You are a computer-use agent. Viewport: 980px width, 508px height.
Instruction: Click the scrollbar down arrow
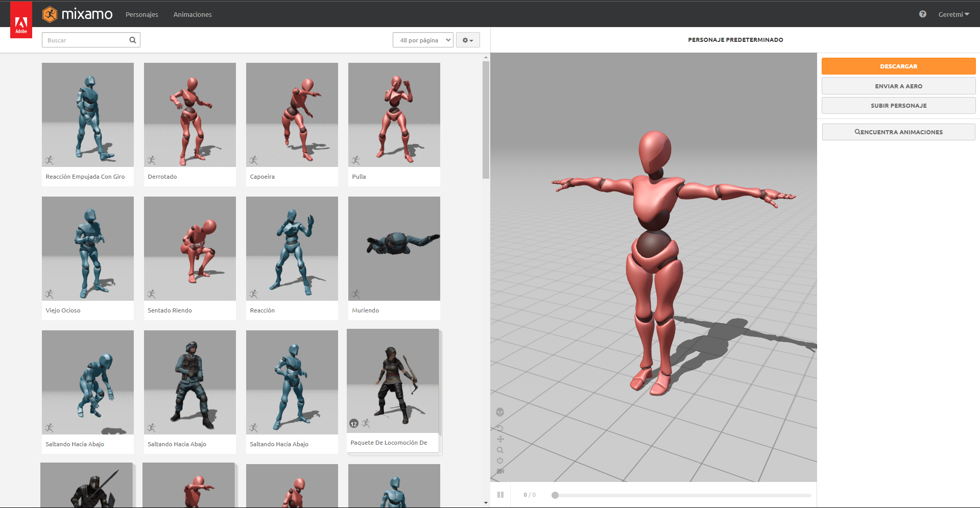click(x=486, y=503)
